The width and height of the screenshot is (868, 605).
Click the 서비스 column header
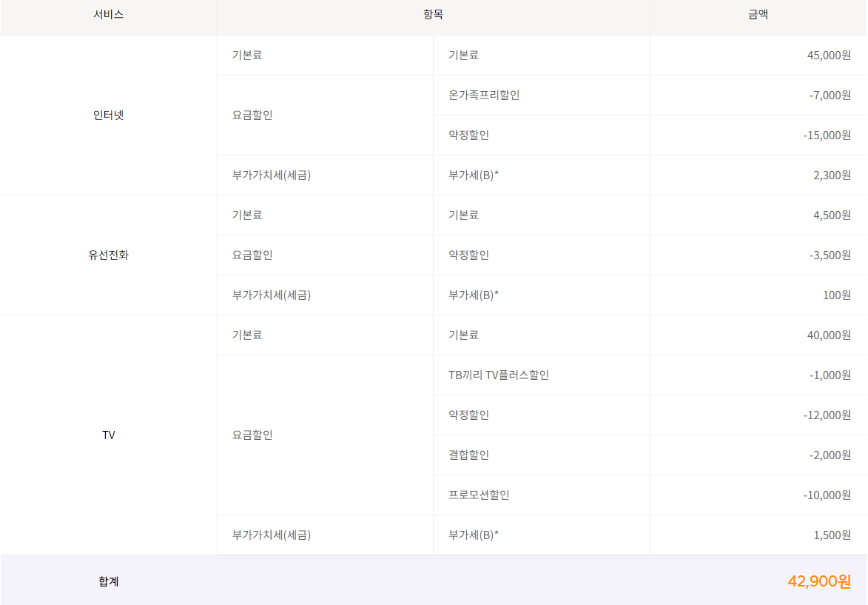pos(108,15)
